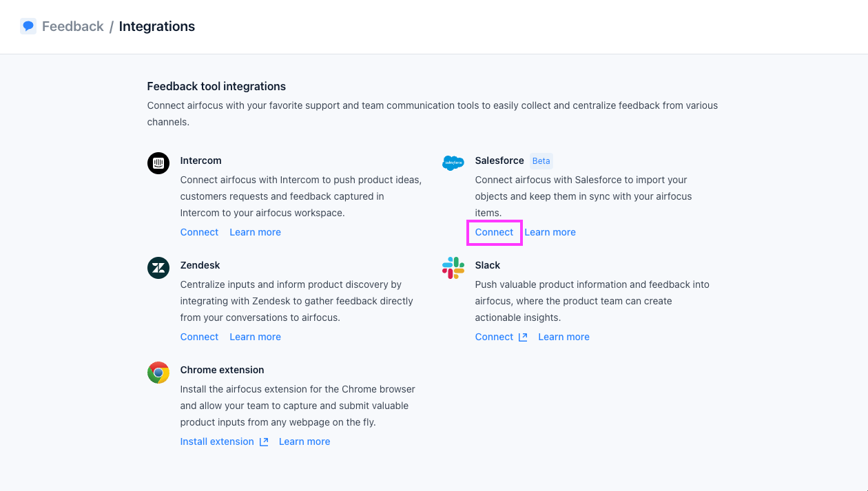Connect the Intercom integration
Viewport: 868px width, 491px height.
tap(199, 232)
